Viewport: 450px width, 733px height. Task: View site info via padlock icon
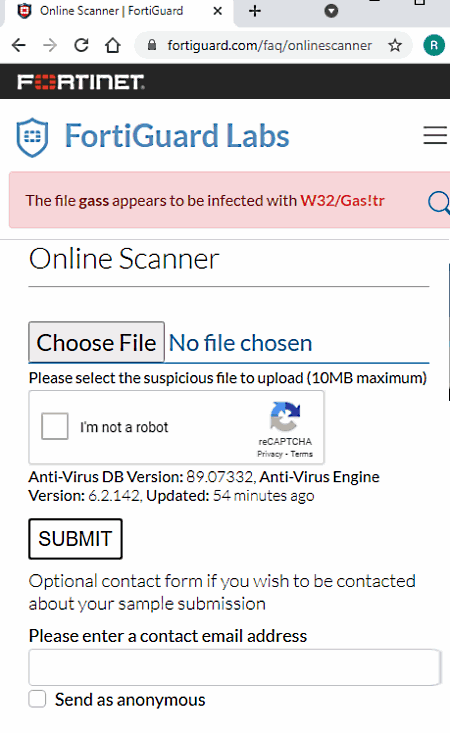(x=151, y=45)
